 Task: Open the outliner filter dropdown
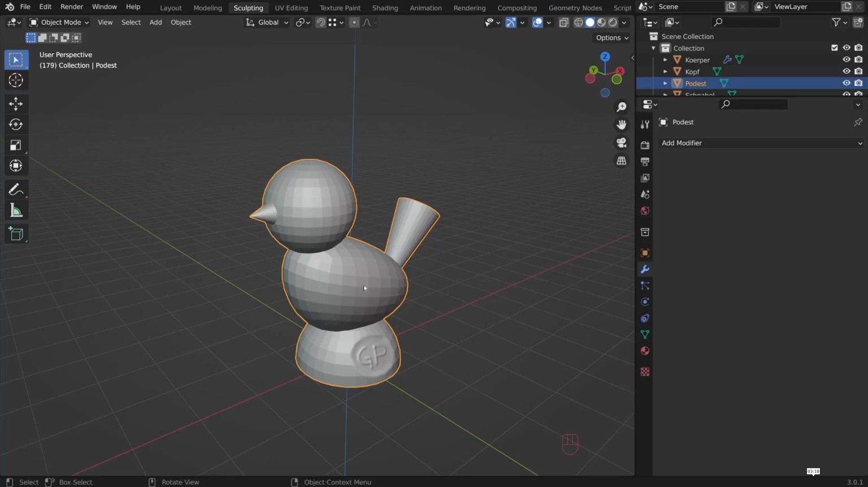pyautogui.click(x=839, y=23)
